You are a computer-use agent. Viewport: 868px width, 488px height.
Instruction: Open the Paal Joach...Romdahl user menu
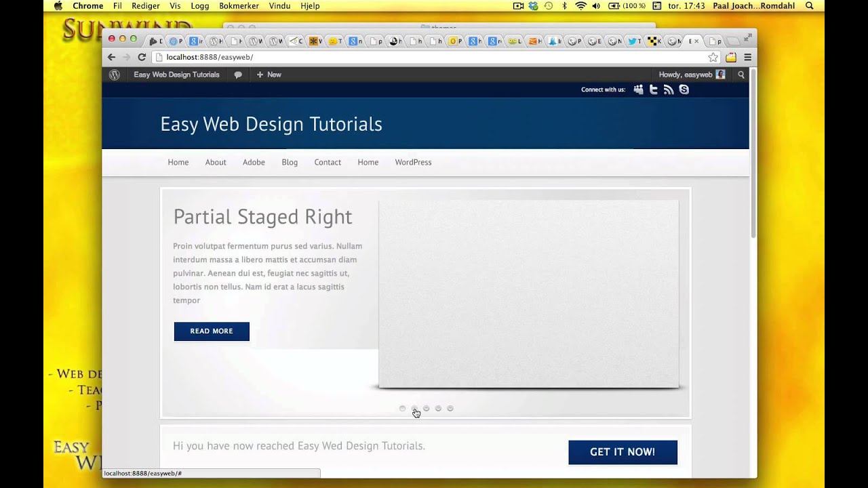coord(755,5)
